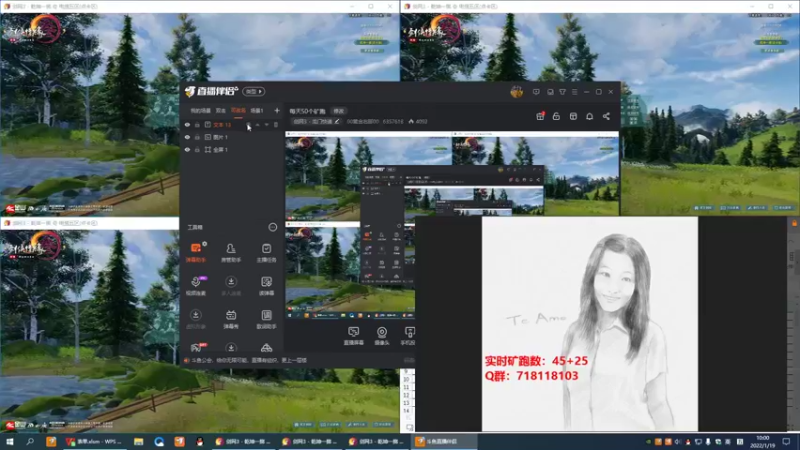Open the taskbar clock showing 2022/1/19
The height and width of the screenshot is (450, 800).
tap(762, 441)
